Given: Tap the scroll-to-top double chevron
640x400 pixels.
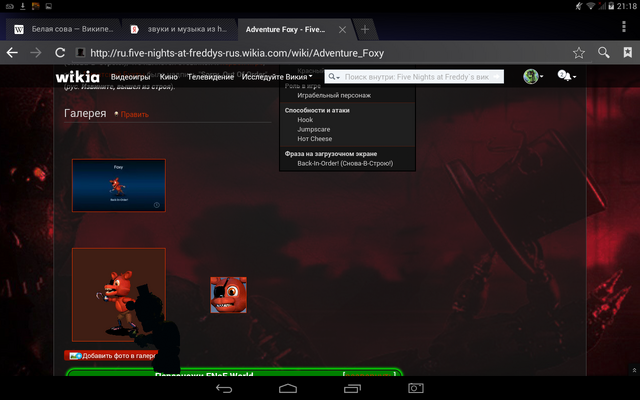Looking at the screenshot, I should [634, 370].
